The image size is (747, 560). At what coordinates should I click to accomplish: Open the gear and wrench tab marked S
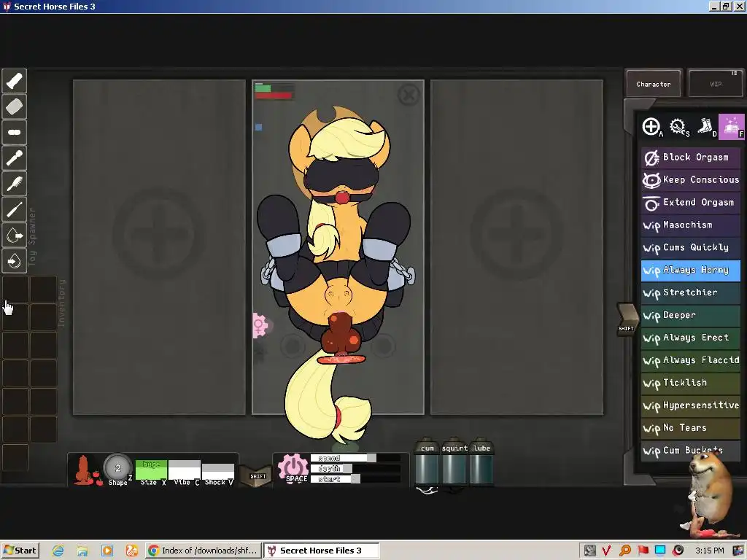[x=679, y=127]
